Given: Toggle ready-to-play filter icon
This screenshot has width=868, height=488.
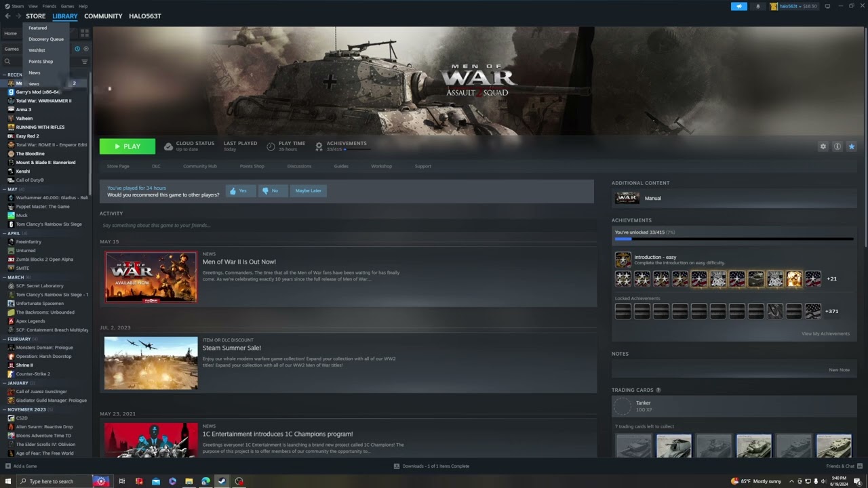Looking at the screenshot, I should tap(86, 49).
